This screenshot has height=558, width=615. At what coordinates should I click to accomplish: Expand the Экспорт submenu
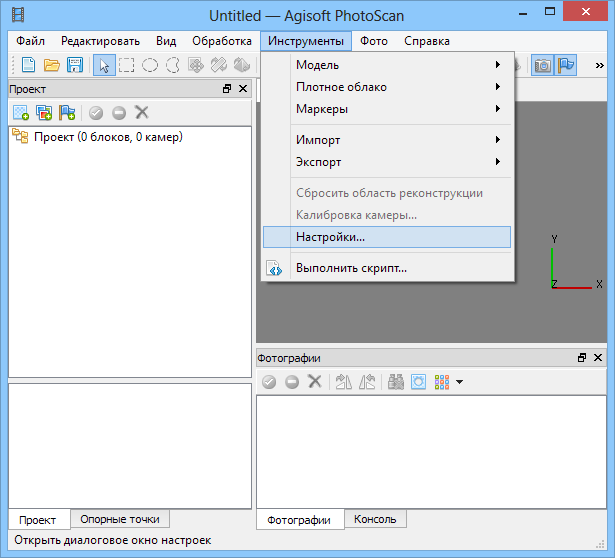387,162
